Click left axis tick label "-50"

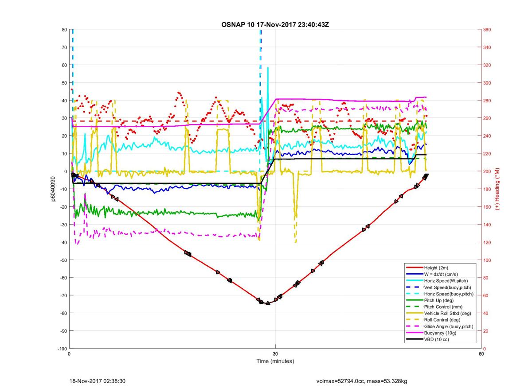pyautogui.click(x=63, y=260)
